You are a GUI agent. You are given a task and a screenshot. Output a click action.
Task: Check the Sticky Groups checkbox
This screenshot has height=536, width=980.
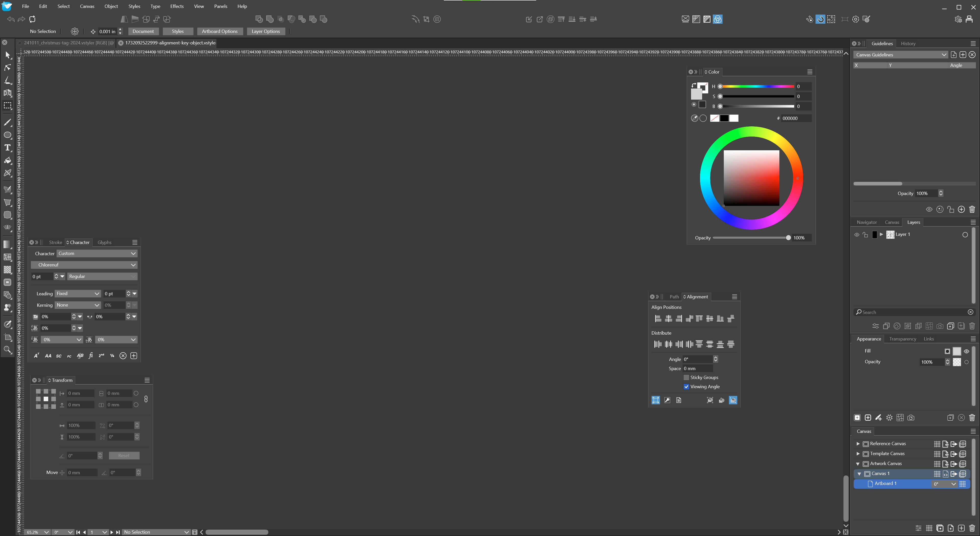click(686, 377)
